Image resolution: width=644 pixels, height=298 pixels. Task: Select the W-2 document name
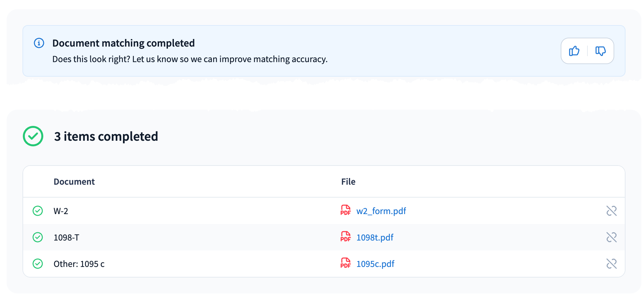tap(61, 211)
